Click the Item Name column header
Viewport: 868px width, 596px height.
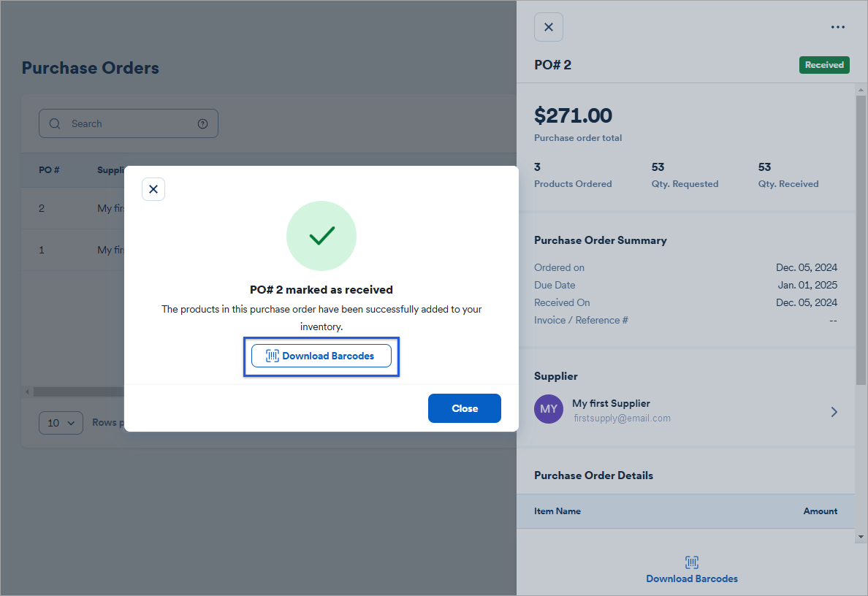[x=557, y=511]
